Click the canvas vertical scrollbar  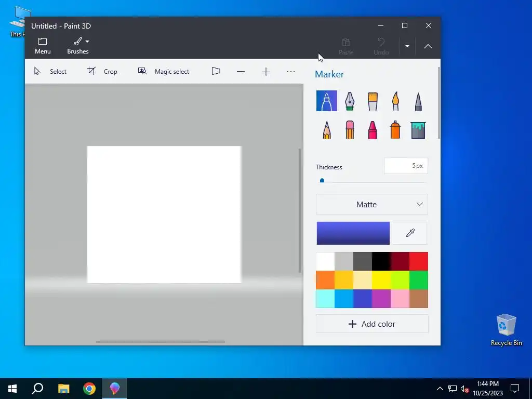(300, 210)
